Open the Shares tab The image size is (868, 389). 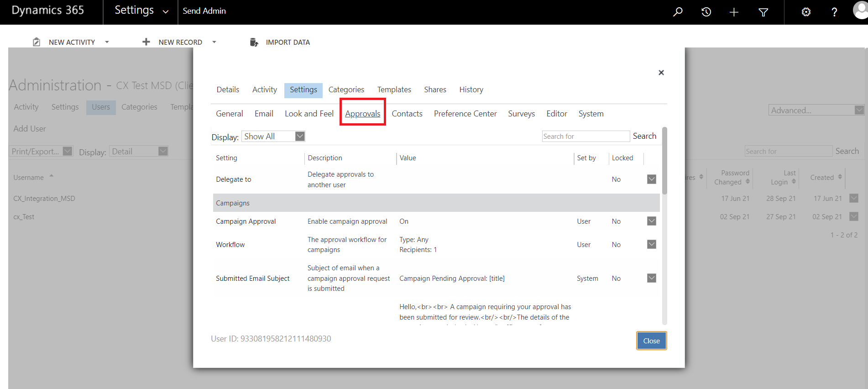[x=435, y=89]
